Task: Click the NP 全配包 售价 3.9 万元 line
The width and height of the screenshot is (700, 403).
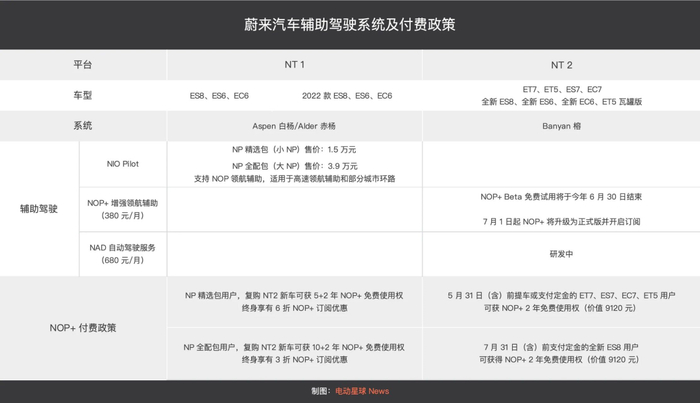Action: [295, 166]
